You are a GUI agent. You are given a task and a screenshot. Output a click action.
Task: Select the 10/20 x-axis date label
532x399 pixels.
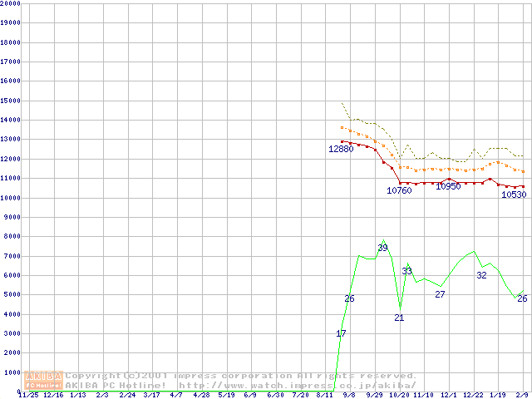[x=399, y=396]
